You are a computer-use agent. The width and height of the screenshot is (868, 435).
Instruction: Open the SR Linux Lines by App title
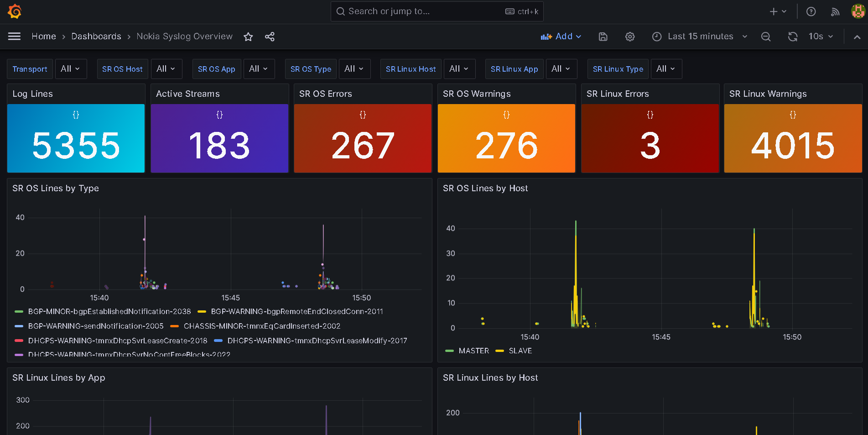[59, 377]
